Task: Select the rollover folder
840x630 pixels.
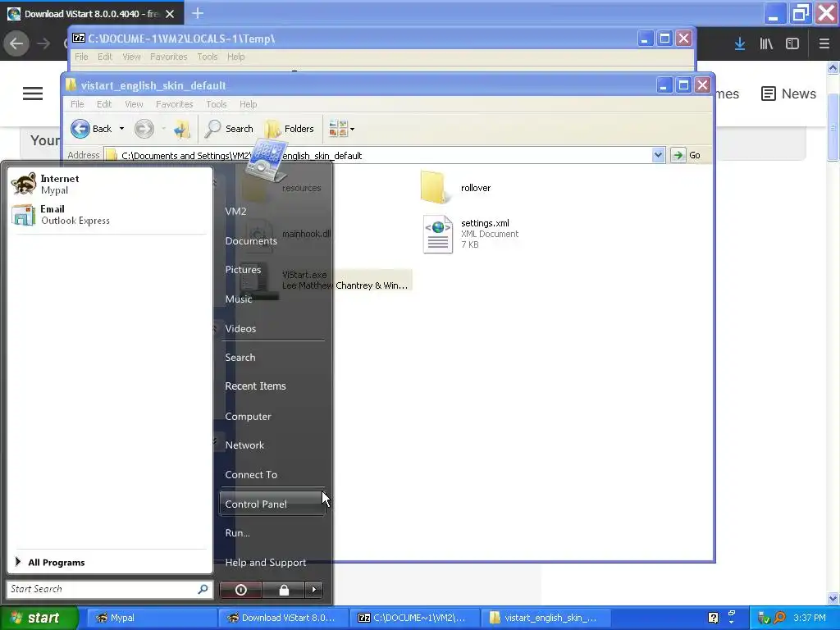Action: 455,188
